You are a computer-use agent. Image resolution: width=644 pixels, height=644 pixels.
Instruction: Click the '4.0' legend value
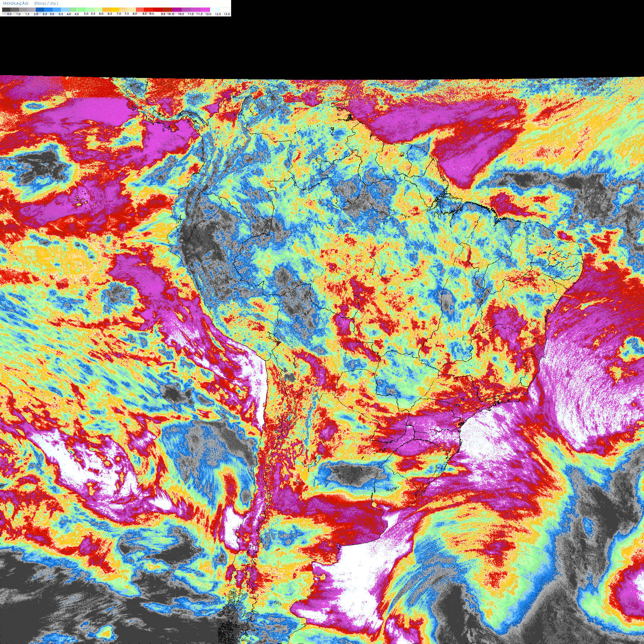tap(69, 14)
